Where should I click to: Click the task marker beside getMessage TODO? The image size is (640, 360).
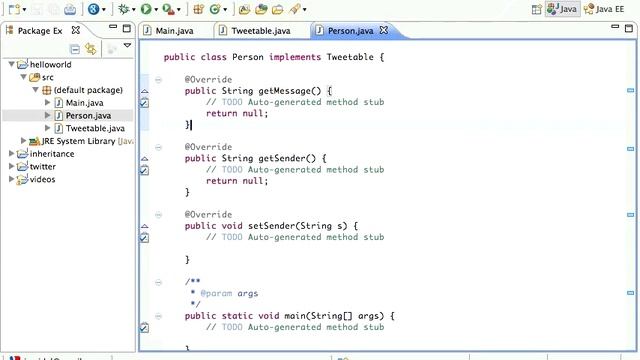click(144, 103)
